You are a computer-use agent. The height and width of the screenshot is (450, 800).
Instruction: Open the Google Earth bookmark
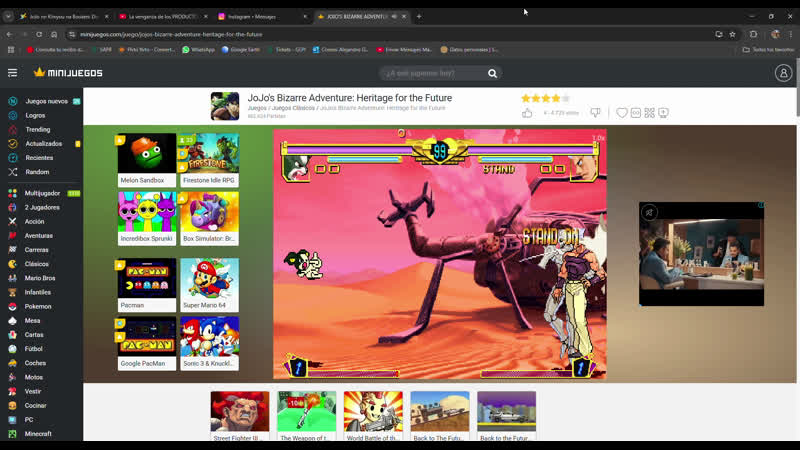pyautogui.click(x=241, y=49)
